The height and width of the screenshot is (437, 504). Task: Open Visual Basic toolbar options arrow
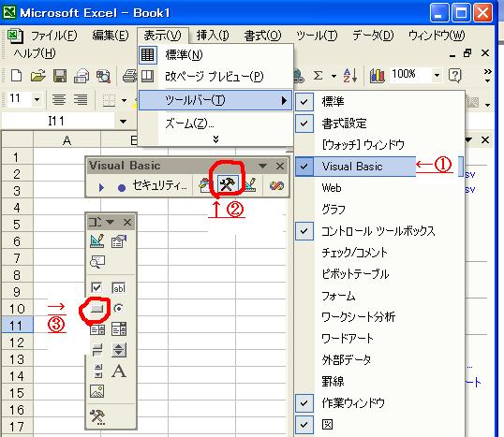click(262, 166)
